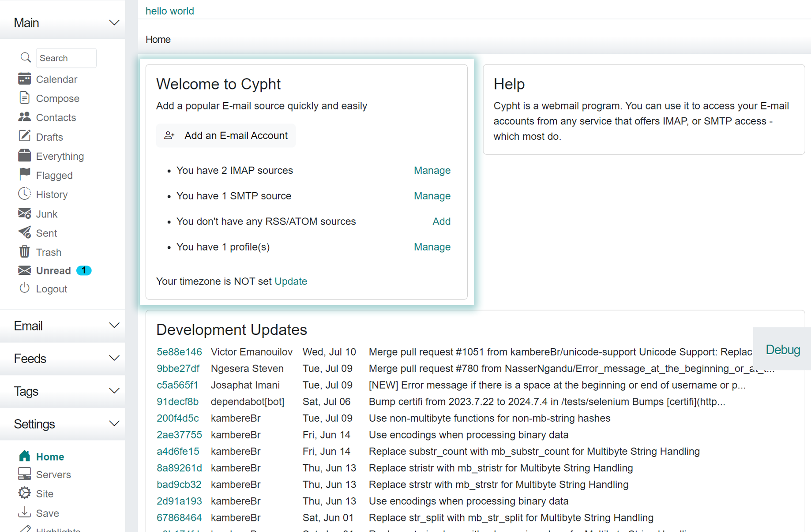The image size is (811, 532).
Task: Open the Sent paper-plane icon
Action: pos(25,232)
